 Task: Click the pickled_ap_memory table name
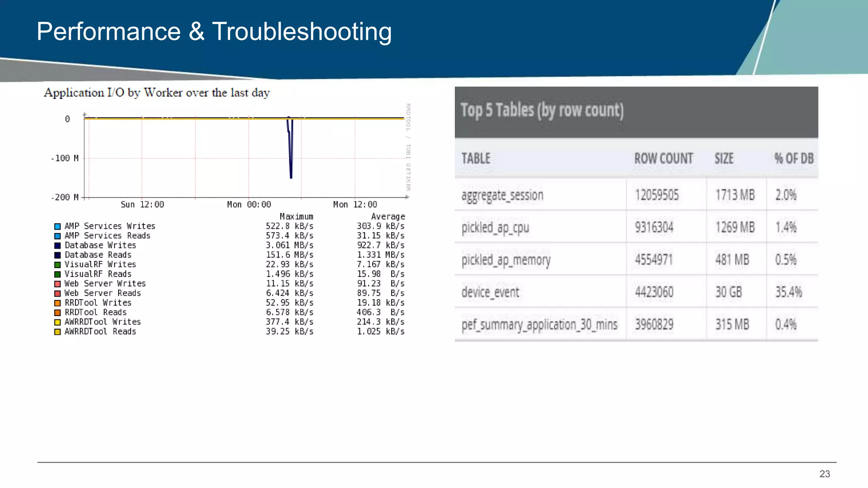(506, 260)
